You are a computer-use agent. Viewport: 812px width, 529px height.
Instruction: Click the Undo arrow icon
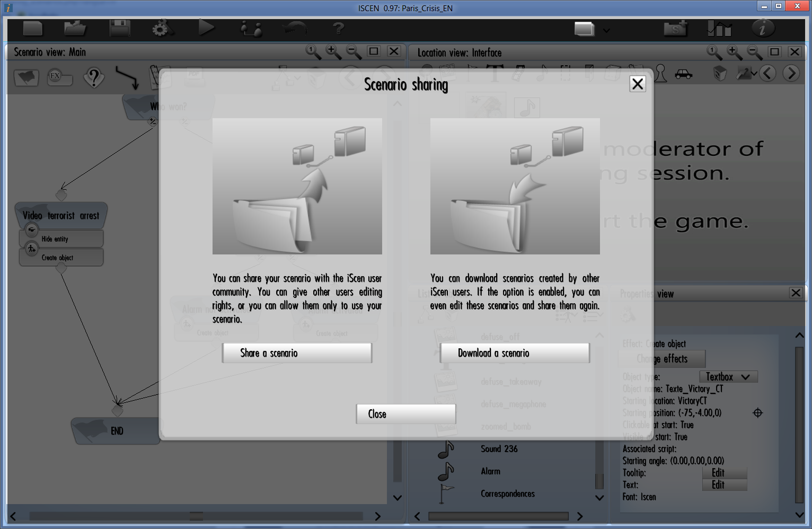point(294,28)
